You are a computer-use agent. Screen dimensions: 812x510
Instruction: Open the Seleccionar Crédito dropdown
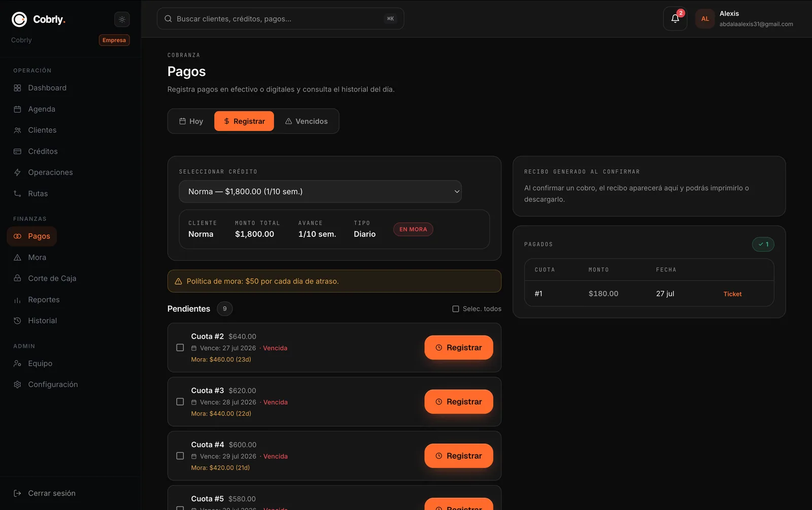point(320,191)
